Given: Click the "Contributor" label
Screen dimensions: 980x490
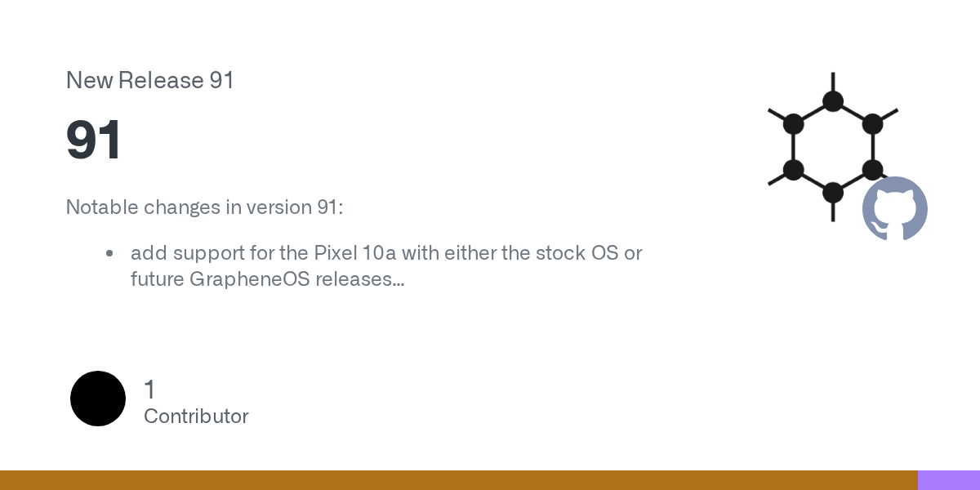Looking at the screenshot, I should pos(196,416).
